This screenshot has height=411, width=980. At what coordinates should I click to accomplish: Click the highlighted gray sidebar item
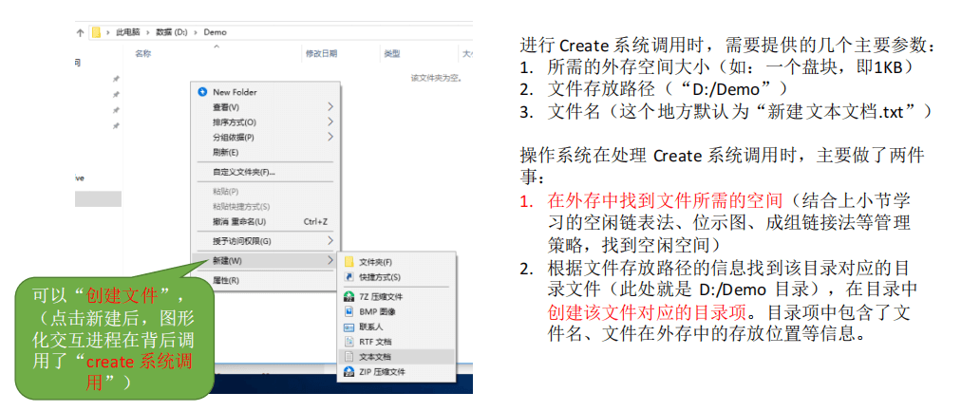point(98,199)
